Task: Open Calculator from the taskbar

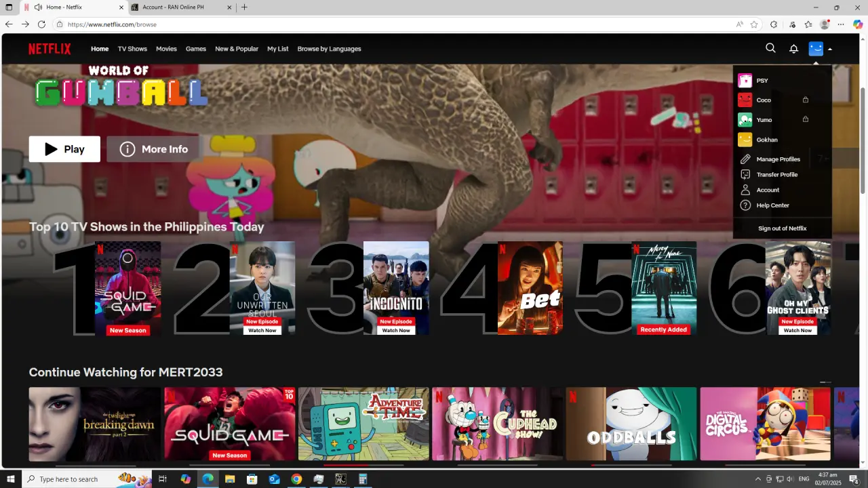Action: (363, 479)
